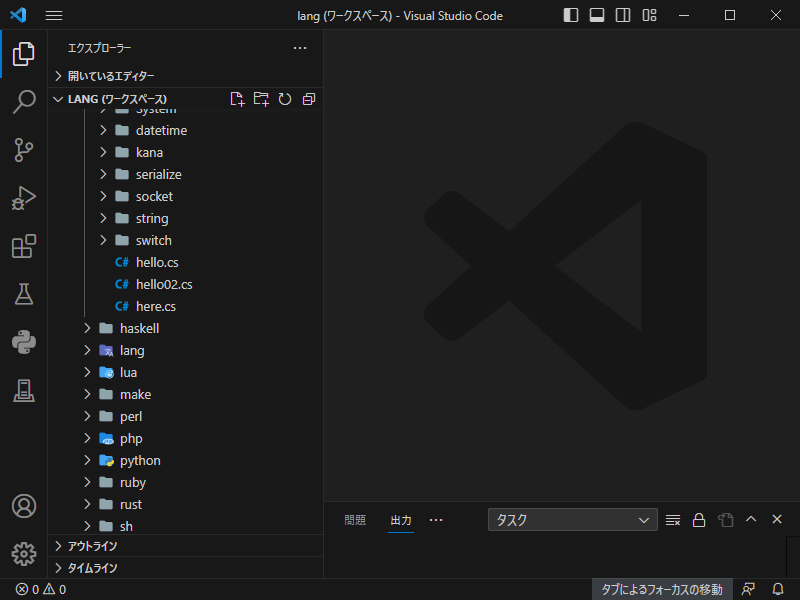This screenshot has height=600, width=800.
Task: Open hello02.cs file
Action: click(x=186, y=284)
